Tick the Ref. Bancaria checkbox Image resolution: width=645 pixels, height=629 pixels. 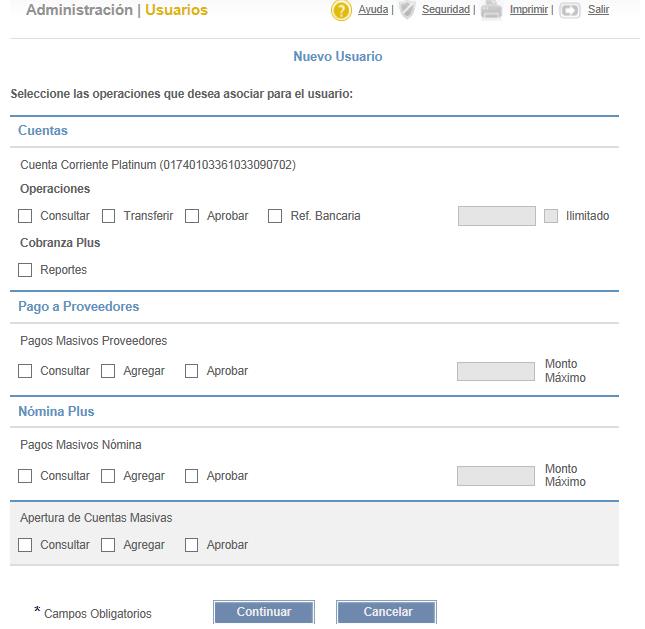pos(277,217)
